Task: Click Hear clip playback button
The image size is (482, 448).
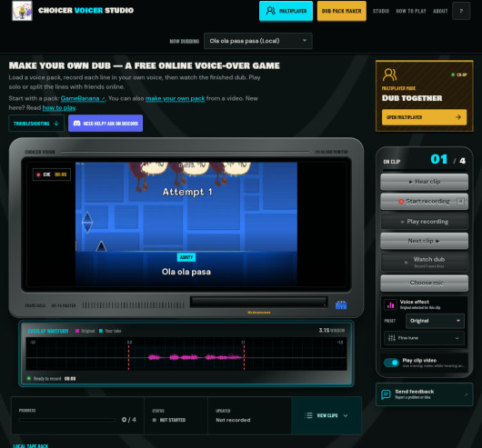Action: click(424, 182)
